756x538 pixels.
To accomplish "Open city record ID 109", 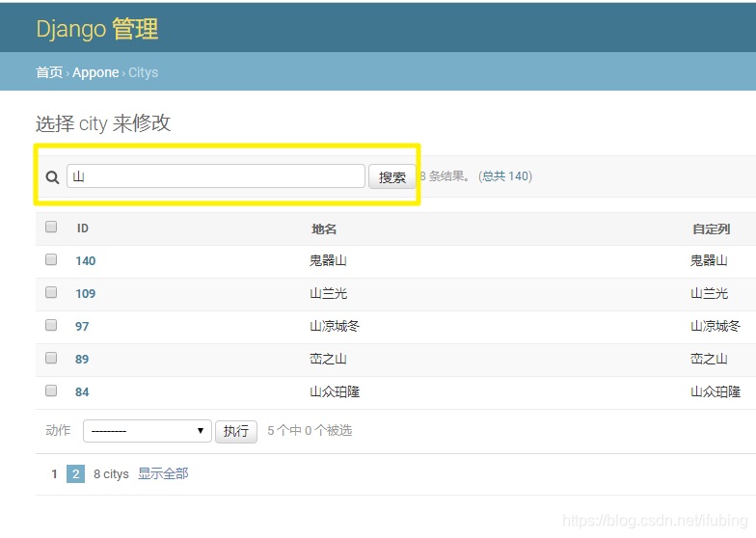I will coord(85,293).
